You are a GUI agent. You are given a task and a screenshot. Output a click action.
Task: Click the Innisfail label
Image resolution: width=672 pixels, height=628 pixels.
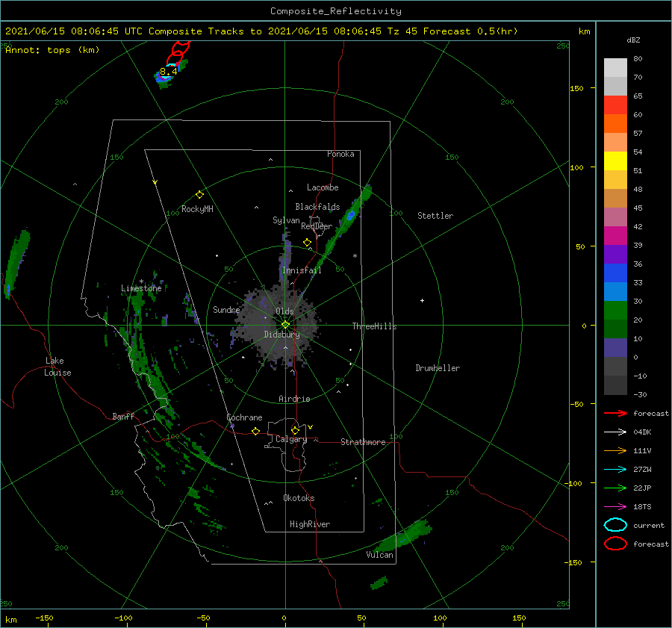click(302, 270)
